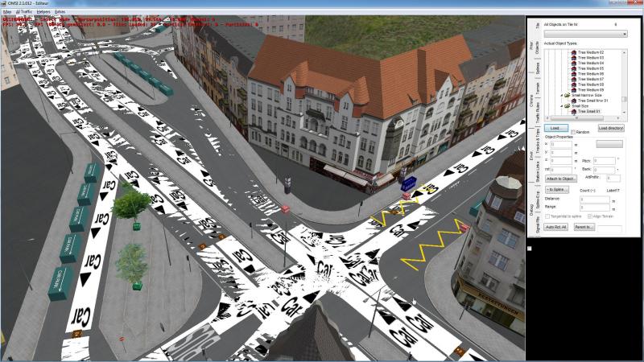Click the Tree Medium 08 object icon

click(574, 84)
